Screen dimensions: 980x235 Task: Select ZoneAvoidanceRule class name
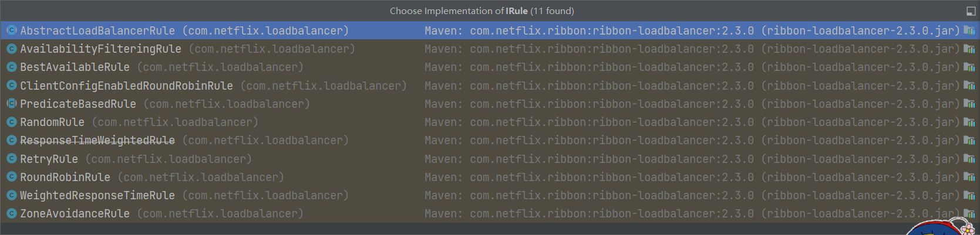click(x=75, y=213)
